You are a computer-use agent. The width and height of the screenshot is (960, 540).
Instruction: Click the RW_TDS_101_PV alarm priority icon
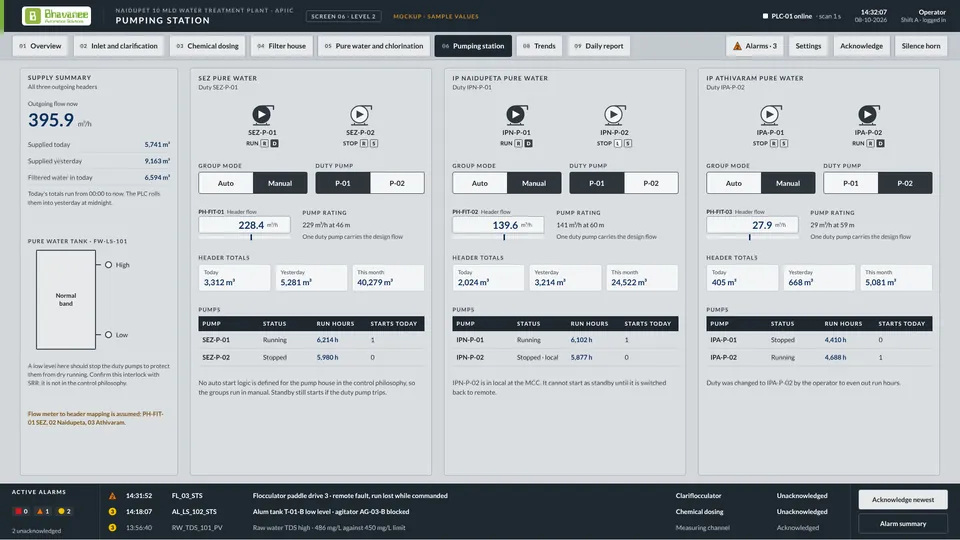(113, 528)
